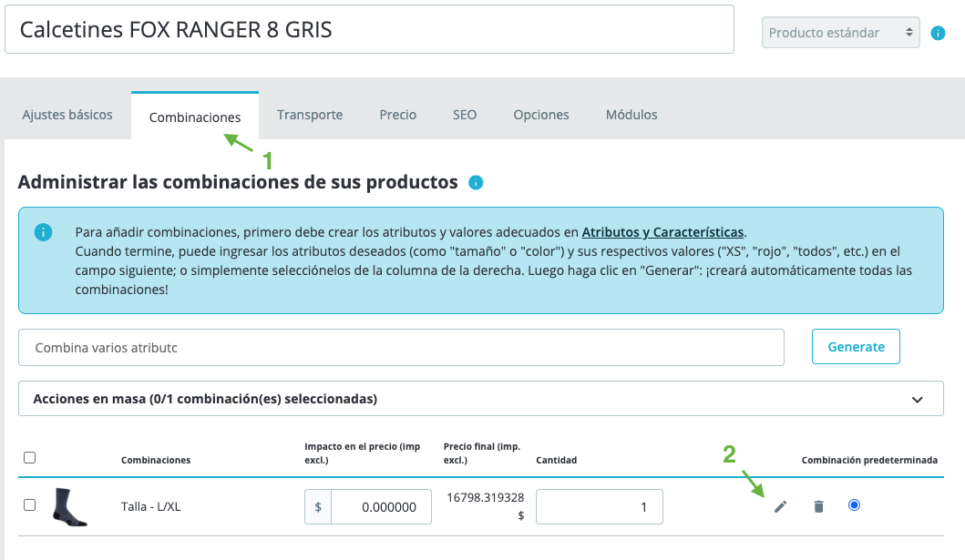This screenshot has width=965, height=560.
Task: Click the sock thumbnail image for Talla - L/XL
Action: pyautogui.click(x=69, y=507)
